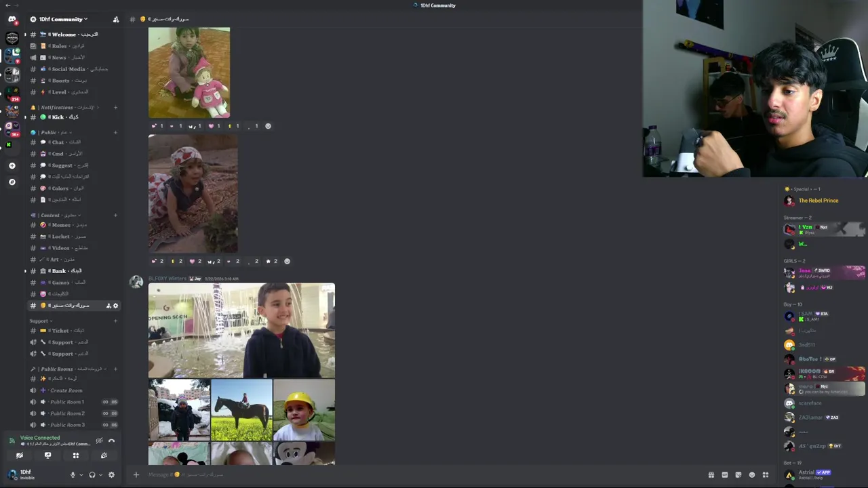
Task: Open the Bank channel
Action: point(74,271)
